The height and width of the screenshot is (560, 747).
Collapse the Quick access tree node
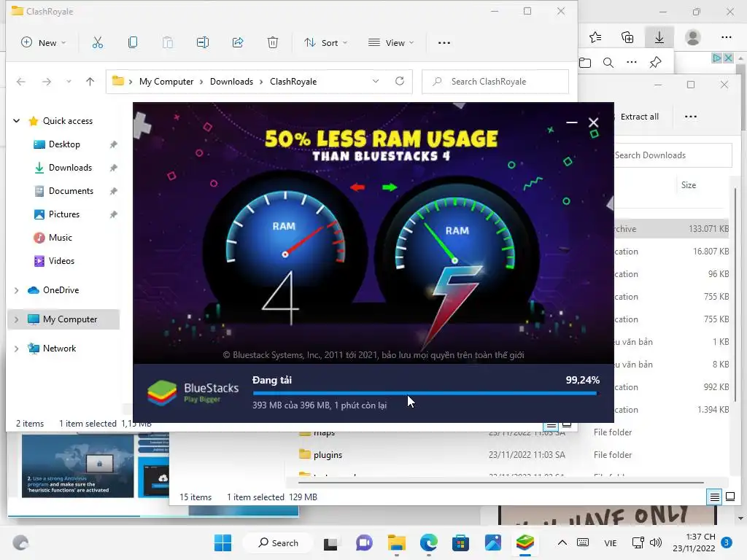16,121
